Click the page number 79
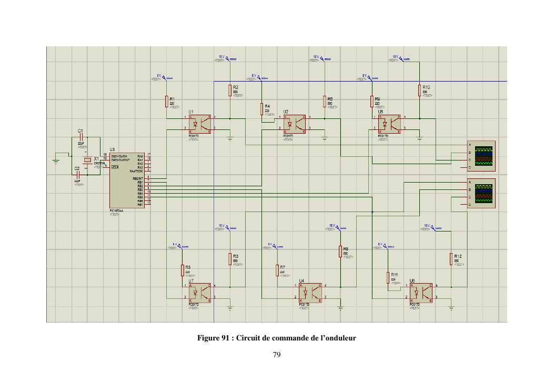Image resolution: width=554 pixels, height=392 pixels. coord(277,355)
